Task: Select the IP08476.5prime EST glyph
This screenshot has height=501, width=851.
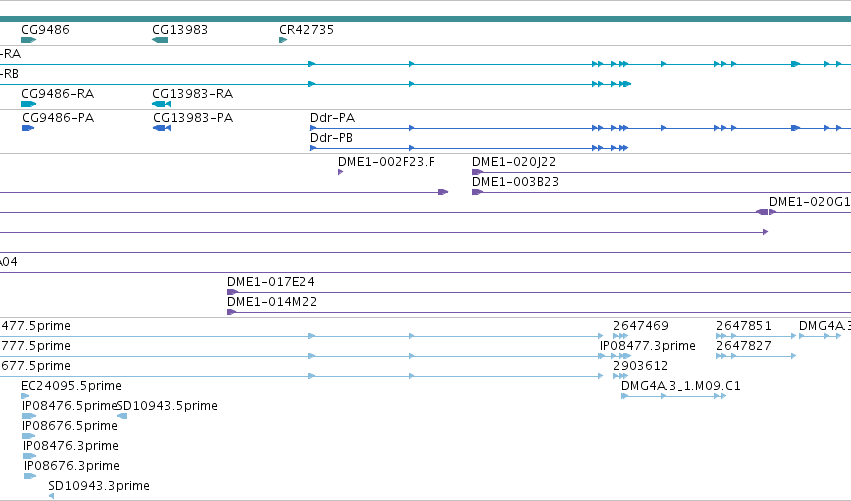Action: click(29, 416)
